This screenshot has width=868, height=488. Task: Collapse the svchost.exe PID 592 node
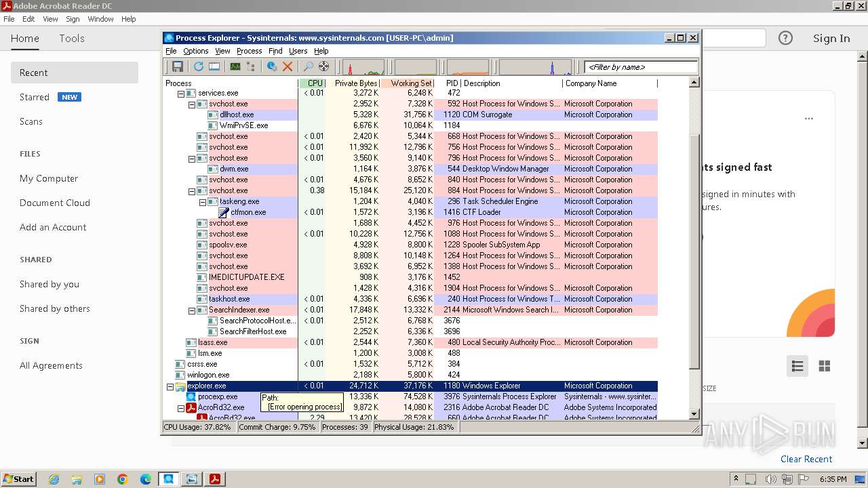(192, 104)
